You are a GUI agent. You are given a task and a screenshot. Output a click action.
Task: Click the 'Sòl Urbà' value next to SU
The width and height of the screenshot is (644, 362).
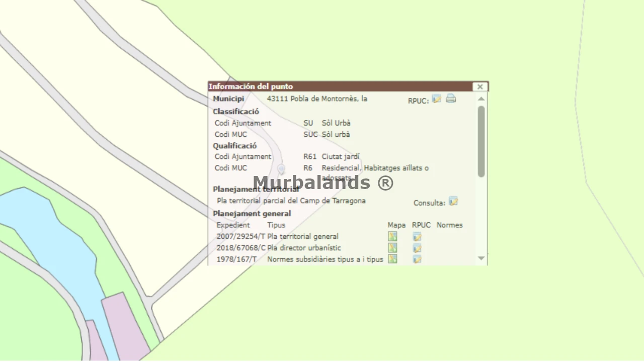[x=336, y=123]
